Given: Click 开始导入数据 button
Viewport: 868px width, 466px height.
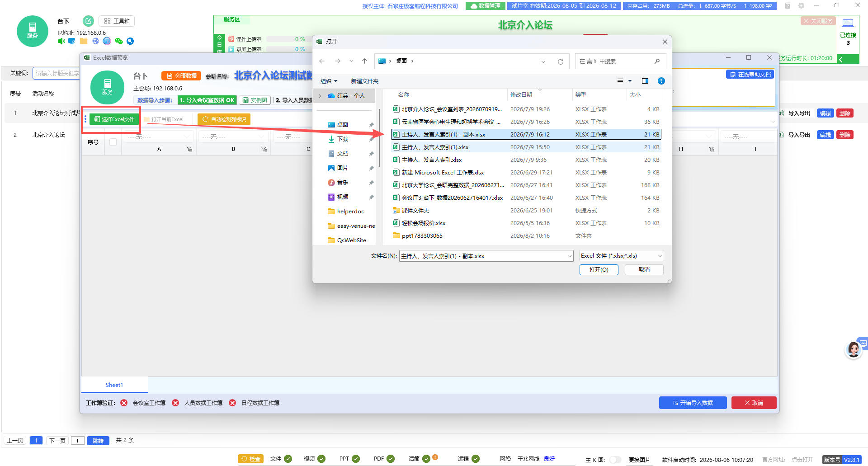Looking at the screenshot, I should (693, 403).
